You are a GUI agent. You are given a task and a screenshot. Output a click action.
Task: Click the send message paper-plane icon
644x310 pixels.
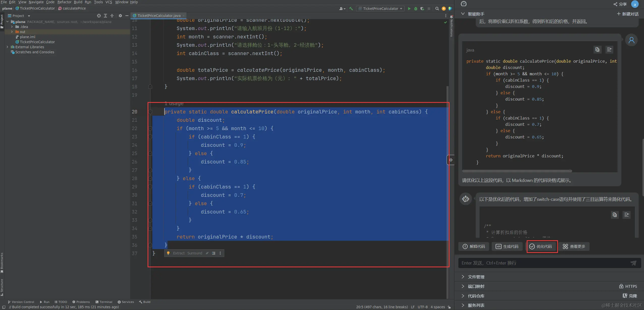(x=633, y=263)
